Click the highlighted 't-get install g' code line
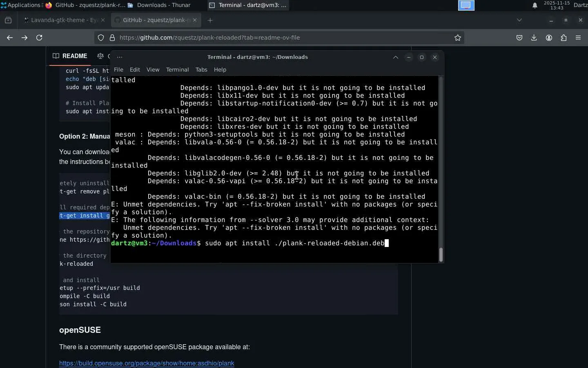Screen dimensions: 588x368 tap(85, 216)
